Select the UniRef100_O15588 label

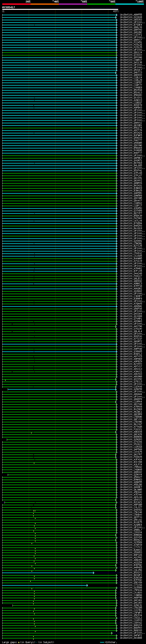pos(131,588)
